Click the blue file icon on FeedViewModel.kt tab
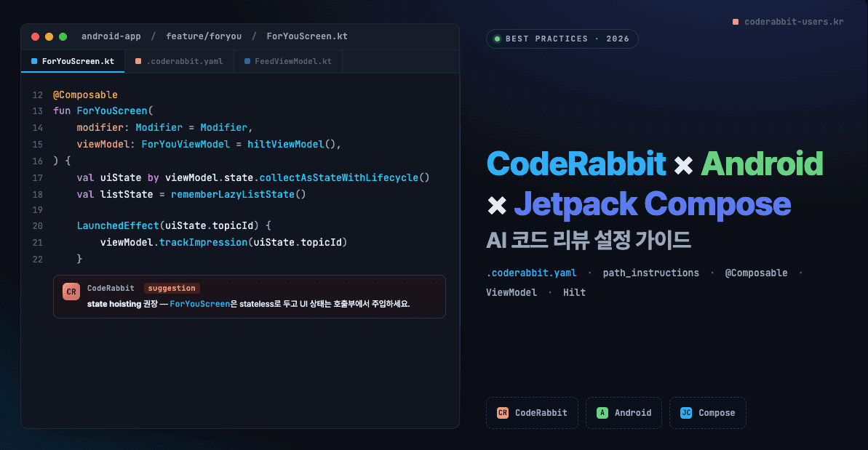868x450 pixels. [247, 61]
